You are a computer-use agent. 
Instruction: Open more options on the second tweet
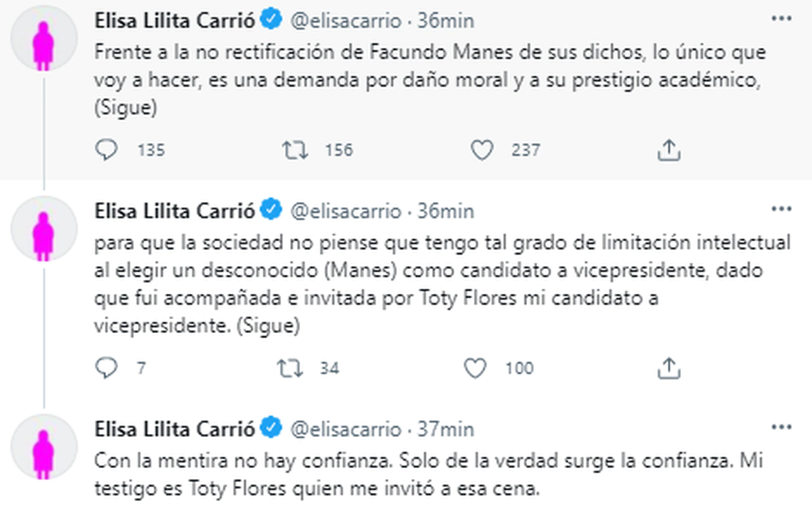781,209
